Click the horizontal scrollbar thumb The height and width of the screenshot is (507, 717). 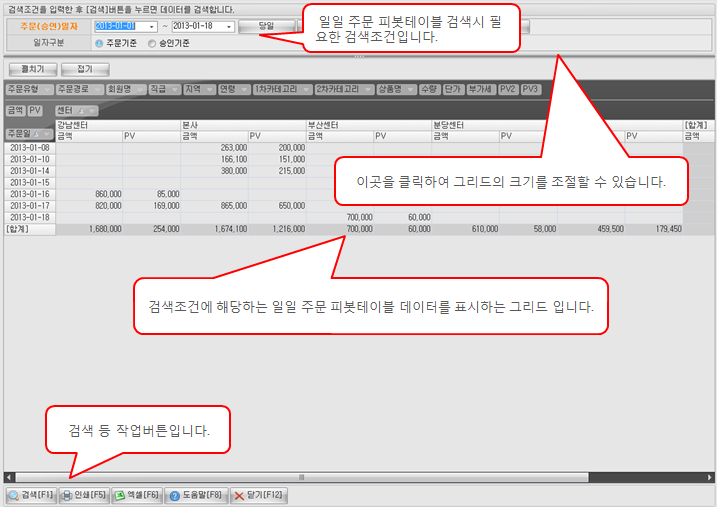click(302, 477)
